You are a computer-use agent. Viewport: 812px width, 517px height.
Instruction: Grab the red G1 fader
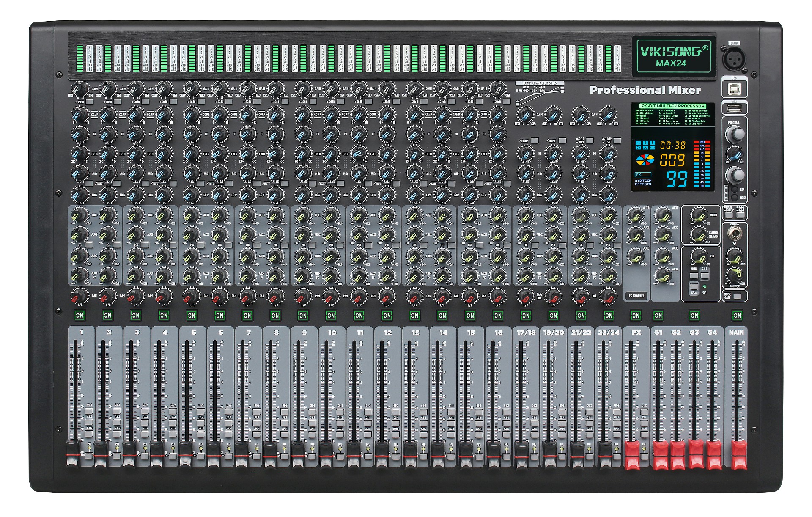pyautogui.click(x=660, y=456)
